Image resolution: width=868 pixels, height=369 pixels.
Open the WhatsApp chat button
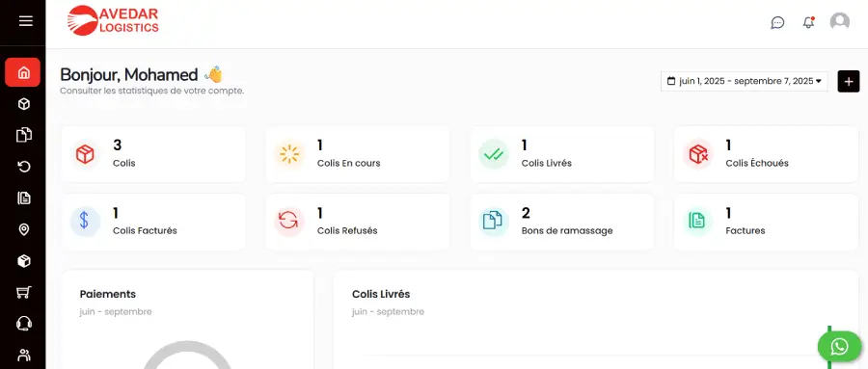click(x=839, y=347)
